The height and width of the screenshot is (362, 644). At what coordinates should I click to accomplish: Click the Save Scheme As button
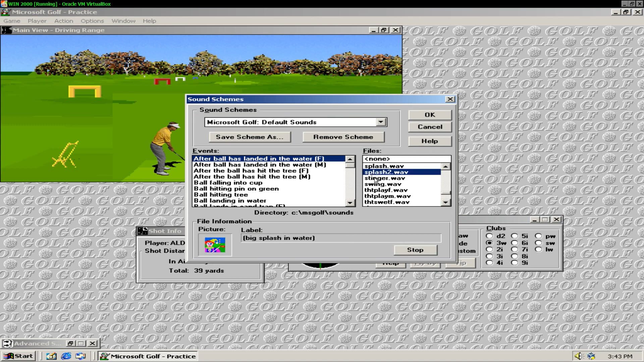coord(250,137)
